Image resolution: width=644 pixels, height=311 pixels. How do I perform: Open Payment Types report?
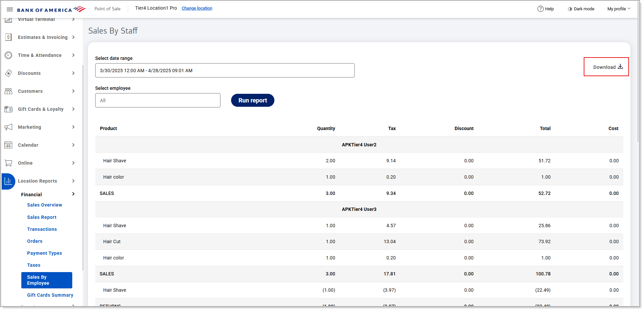pyautogui.click(x=45, y=253)
